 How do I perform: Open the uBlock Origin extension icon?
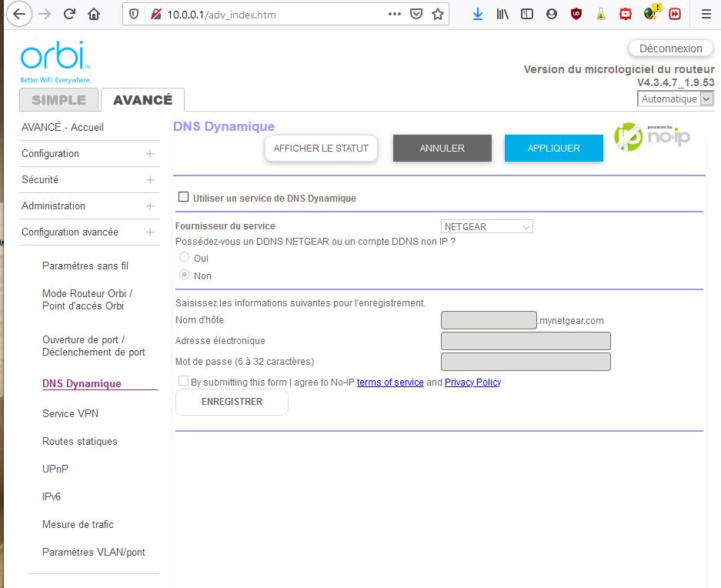point(576,14)
